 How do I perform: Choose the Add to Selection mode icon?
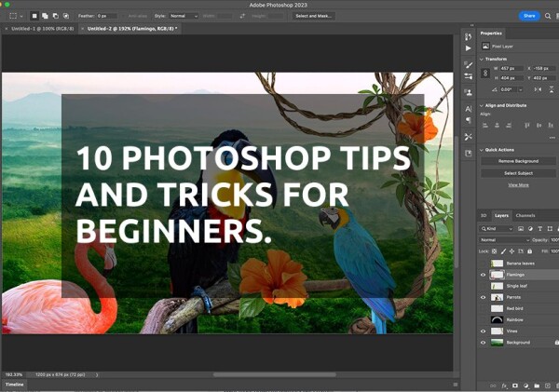[x=45, y=16]
